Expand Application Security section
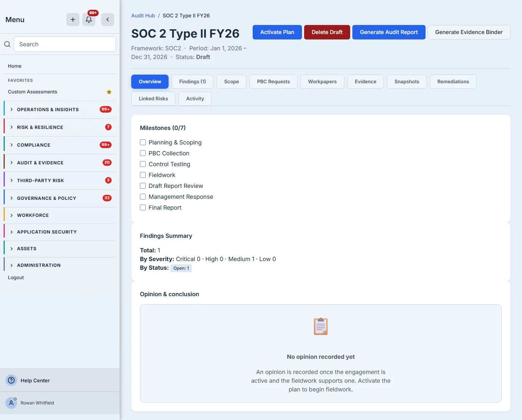Viewport: 522px width, 420px height. [x=60, y=232]
